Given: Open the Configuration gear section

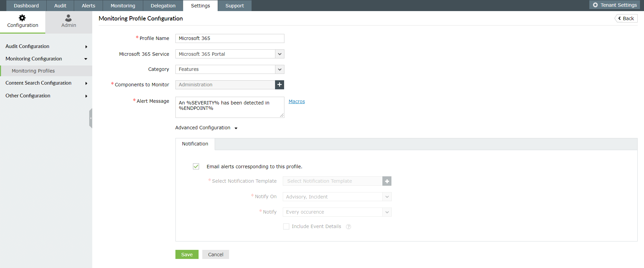Looking at the screenshot, I should pos(22,21).
